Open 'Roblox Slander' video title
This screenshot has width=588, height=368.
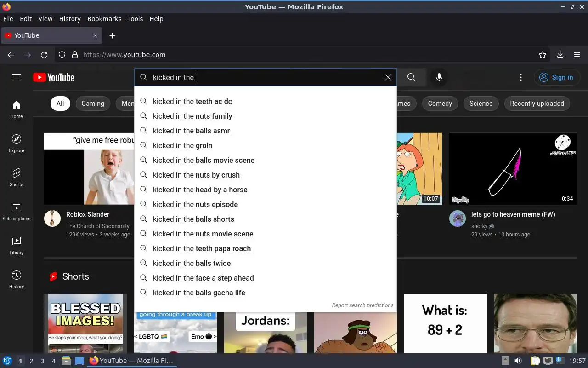tap(88, 214)
